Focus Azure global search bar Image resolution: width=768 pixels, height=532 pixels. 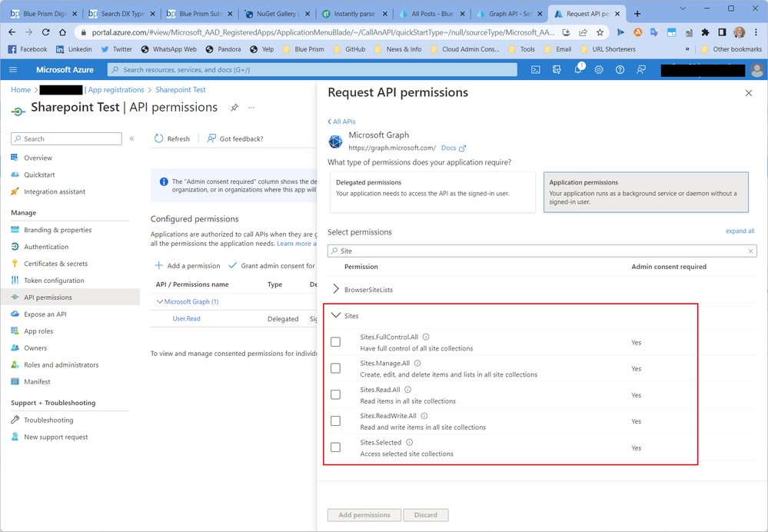312,69
